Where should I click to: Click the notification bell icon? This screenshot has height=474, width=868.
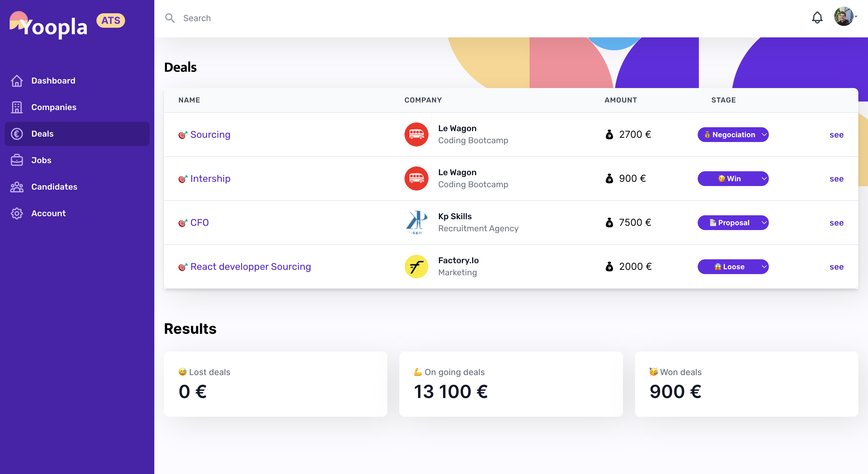[817, 17]
